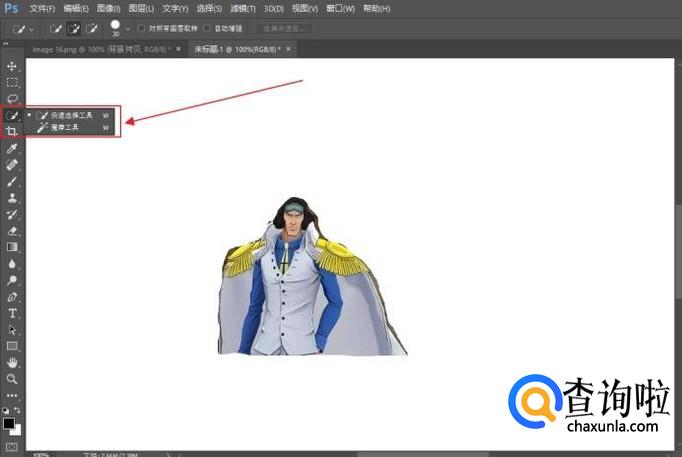Enable Sample All Layers checkbox
The height and width of the screenshot is (457, 682).
pyautogui.click(x=141, y=28)
